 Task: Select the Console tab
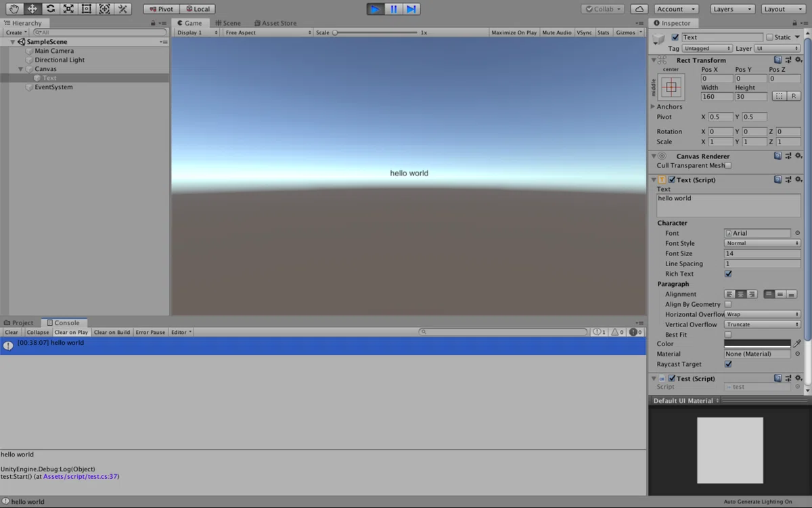click(63, 322)
